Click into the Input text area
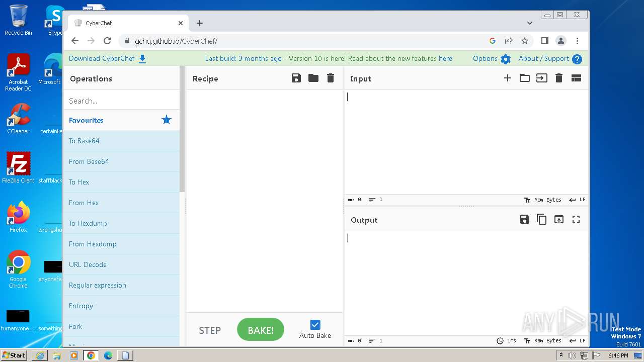Viewport: 644px width, 362px height. tap(466, 142)
